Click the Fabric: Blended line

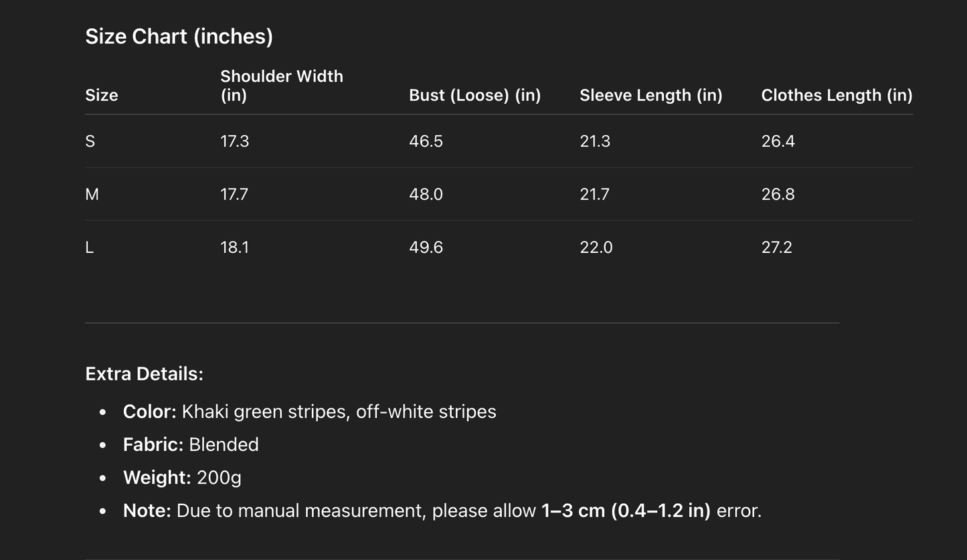[191, 444]
